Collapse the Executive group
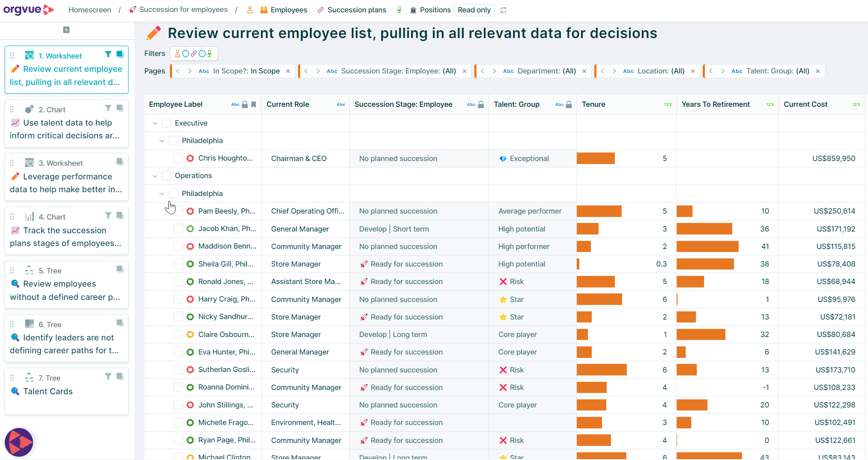Viewport: 868px width, 460px height. (155, 123)
